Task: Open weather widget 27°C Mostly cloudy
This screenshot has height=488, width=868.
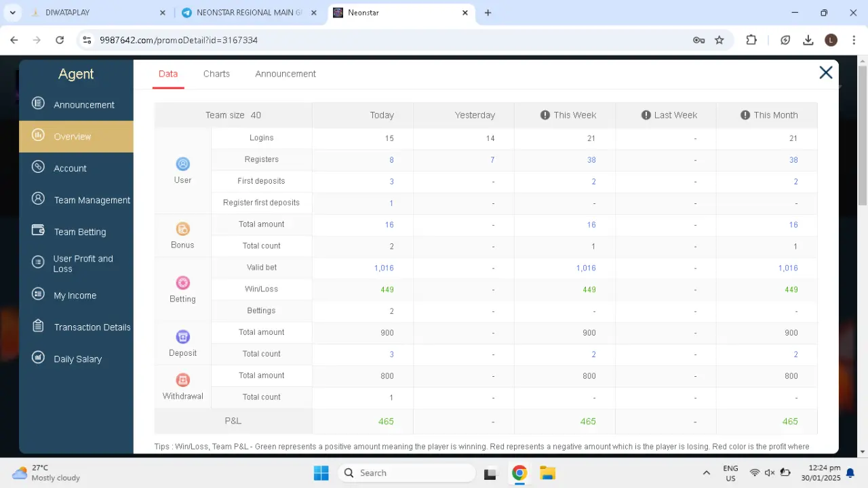Action: point(46,473)
